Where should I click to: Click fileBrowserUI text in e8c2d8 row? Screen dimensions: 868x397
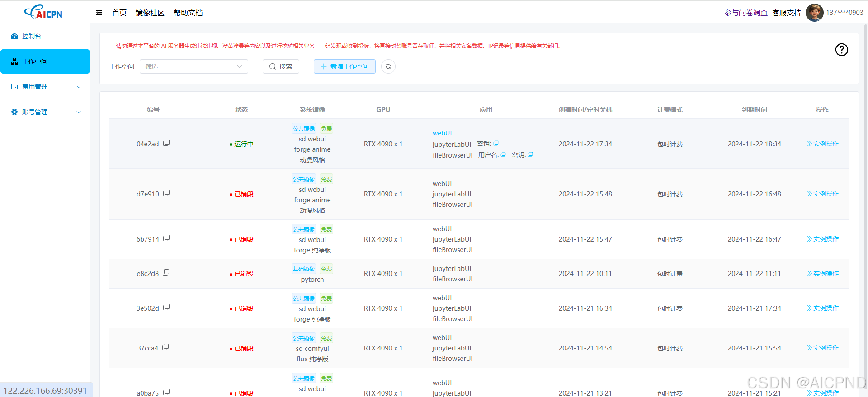[453, 279]
